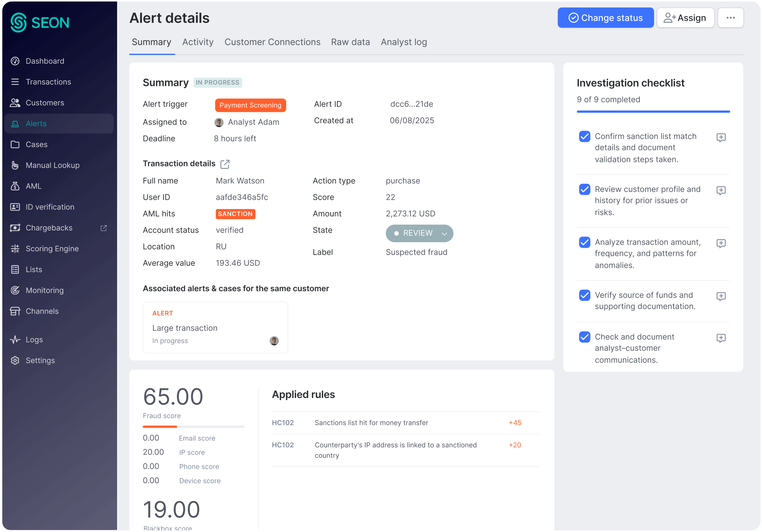The height and width of the screenshot is (532, 762).
Task: Click the assignee avatar on Large transaction card
Action: (x=274, y=340)
